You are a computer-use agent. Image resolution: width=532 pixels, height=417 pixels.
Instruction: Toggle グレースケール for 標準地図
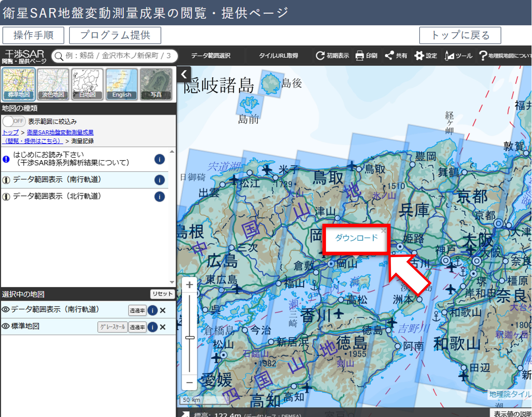(x=112, y=327)
